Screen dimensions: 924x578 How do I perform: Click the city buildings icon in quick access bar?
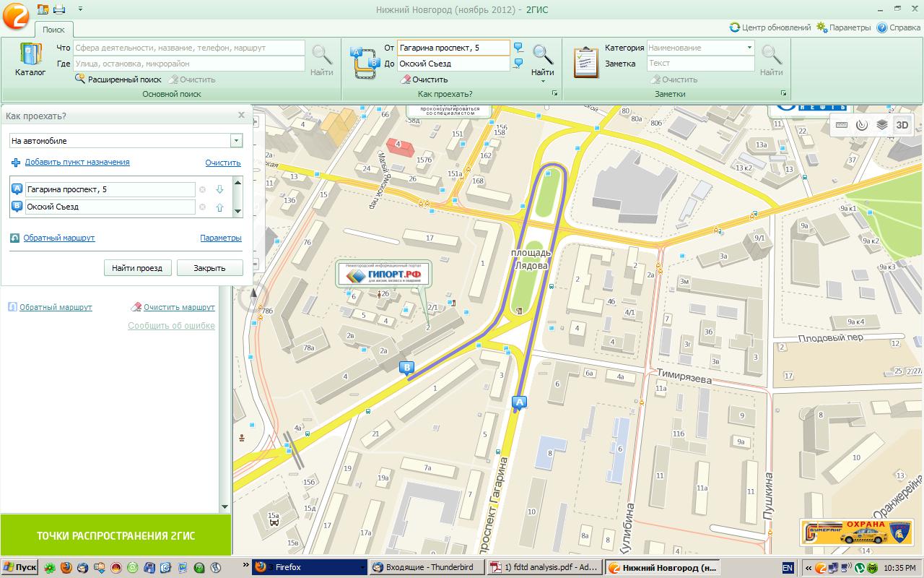(43, 9)
